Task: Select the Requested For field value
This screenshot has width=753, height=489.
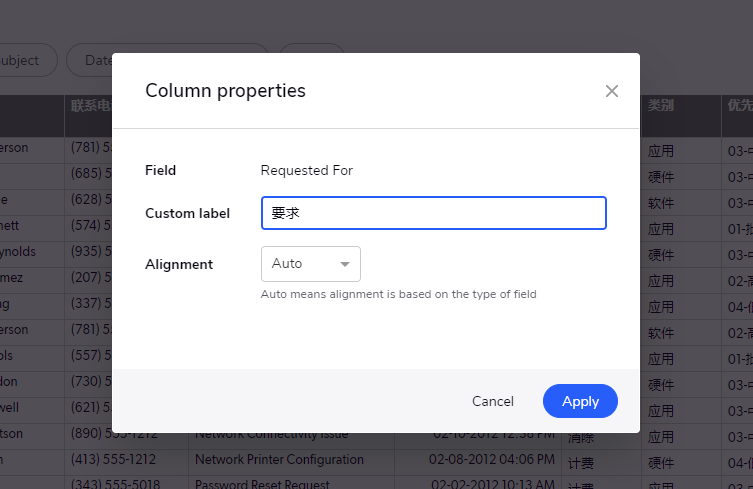Action: tap(306, 171)
